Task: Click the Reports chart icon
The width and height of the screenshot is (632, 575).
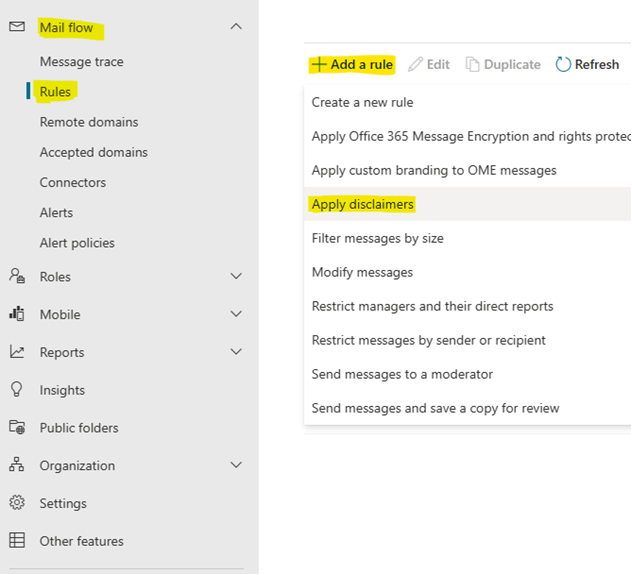Action: [17, 352]
